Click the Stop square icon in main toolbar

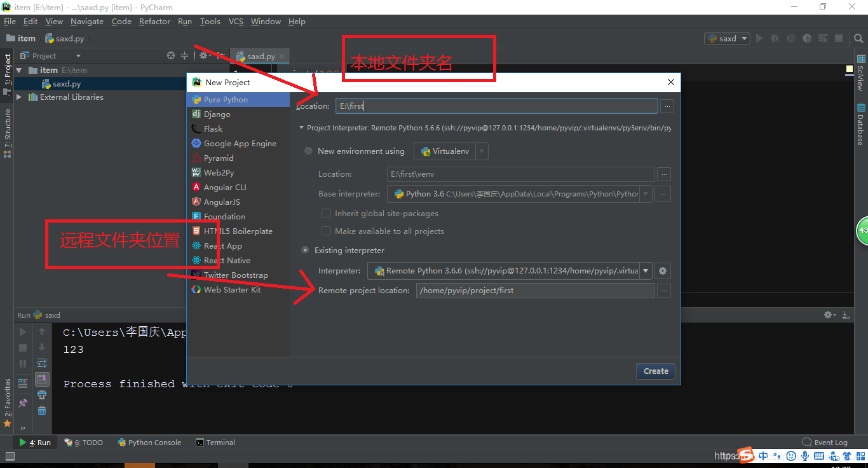pyautogui.click(x=839, y=38)
